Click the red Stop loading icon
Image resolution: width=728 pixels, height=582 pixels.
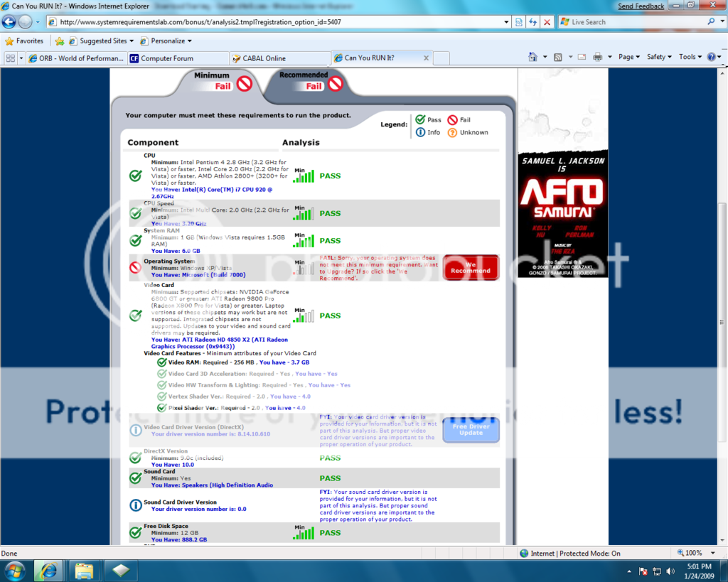tap(547, 22)
